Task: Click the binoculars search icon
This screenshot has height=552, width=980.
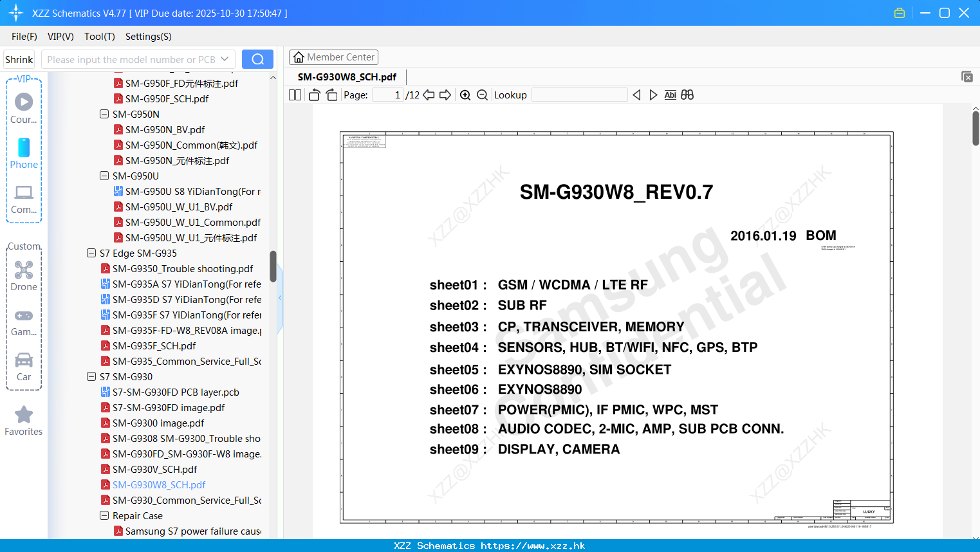Action: 687,95
